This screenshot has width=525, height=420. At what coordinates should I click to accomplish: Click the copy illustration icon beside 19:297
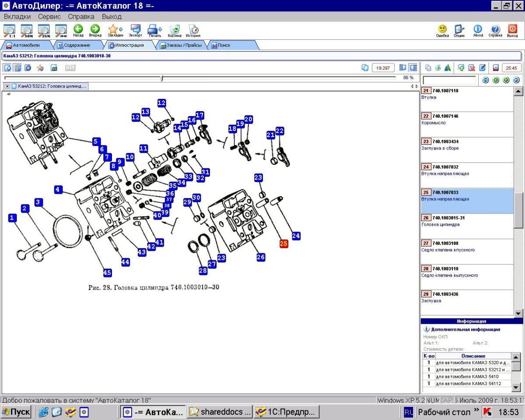coord(365,68)
